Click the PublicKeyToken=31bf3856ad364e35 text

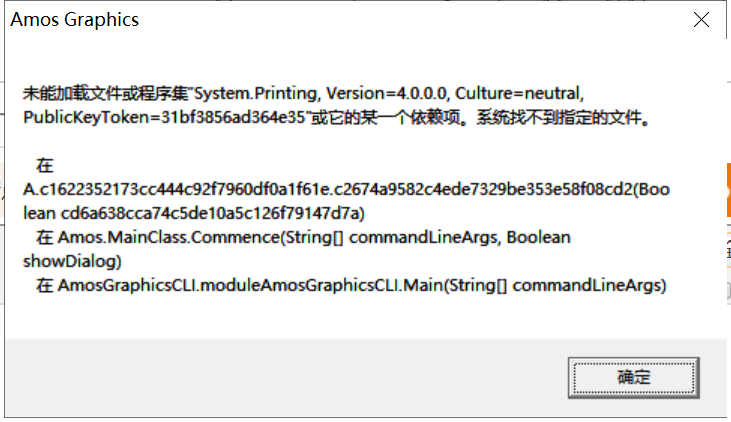(x=163, y=117)
